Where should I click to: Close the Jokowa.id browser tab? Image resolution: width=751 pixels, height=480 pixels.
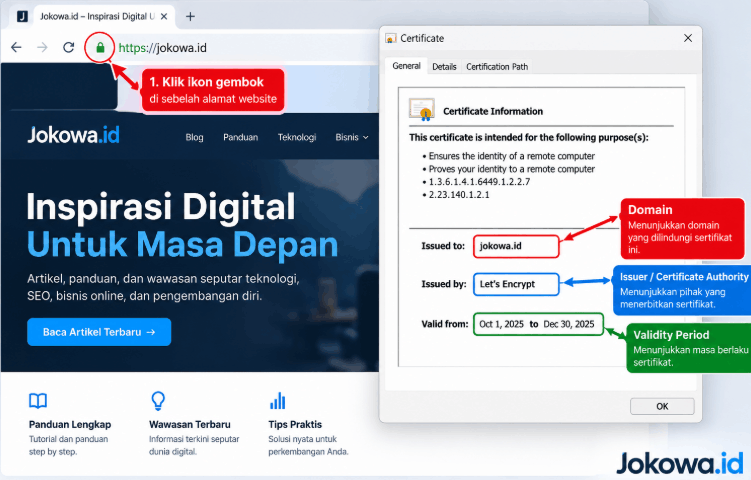click(x=164, y=16)
